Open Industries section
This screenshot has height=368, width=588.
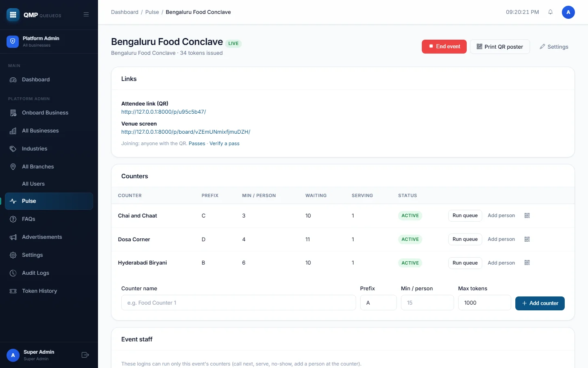pyautogui.click(x=49, y=149)
